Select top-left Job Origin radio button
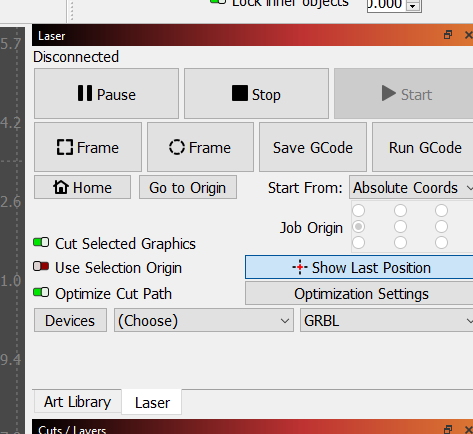 coord(359,210)
